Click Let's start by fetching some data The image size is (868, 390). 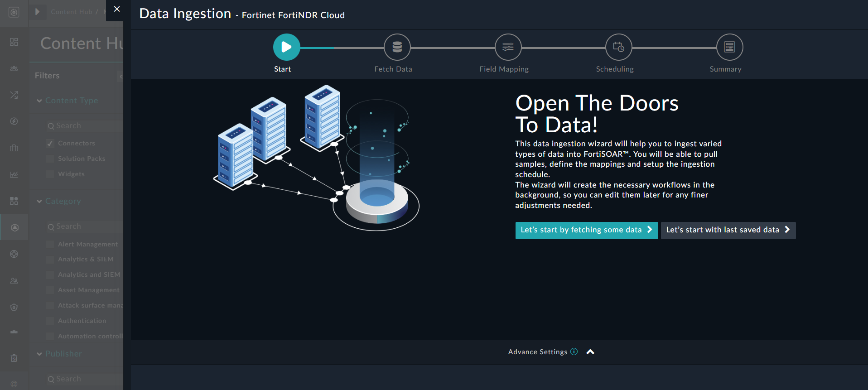586,230
